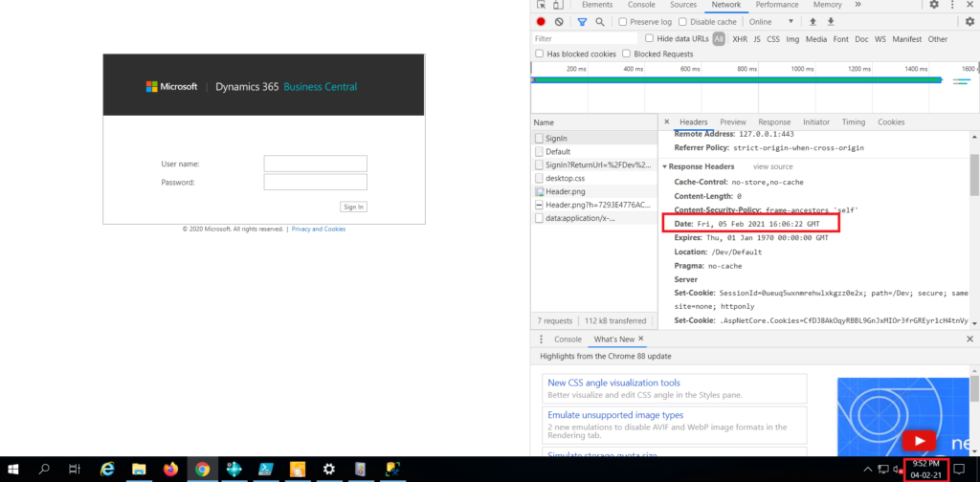Activate the inspect element picker icon

click(542, 5)
